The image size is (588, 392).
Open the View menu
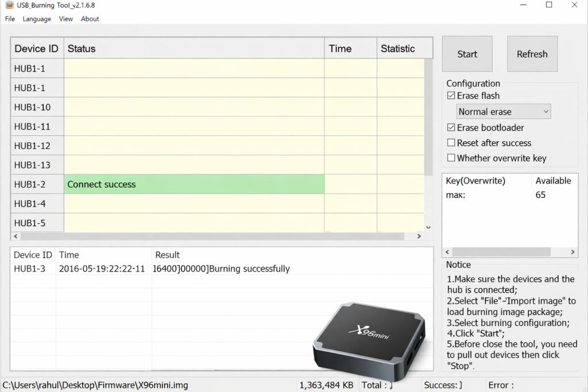66,19
